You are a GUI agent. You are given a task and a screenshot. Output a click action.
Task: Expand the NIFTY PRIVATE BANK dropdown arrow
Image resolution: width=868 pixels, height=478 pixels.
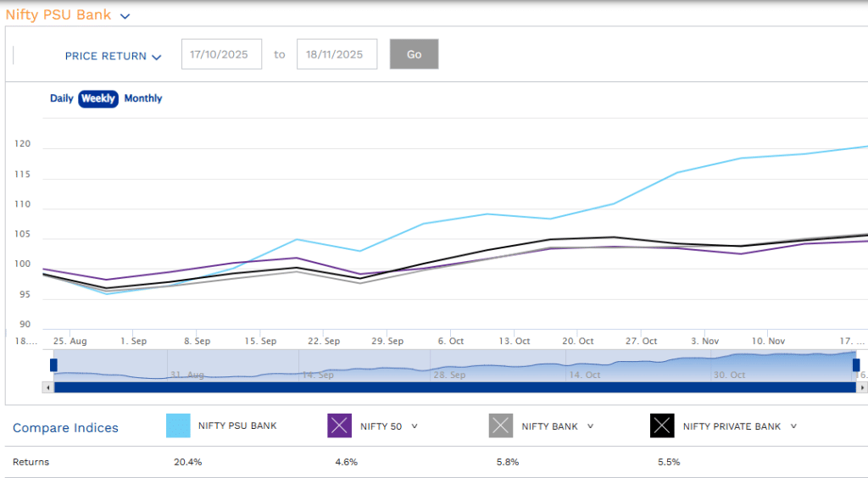tap(793, 426)
